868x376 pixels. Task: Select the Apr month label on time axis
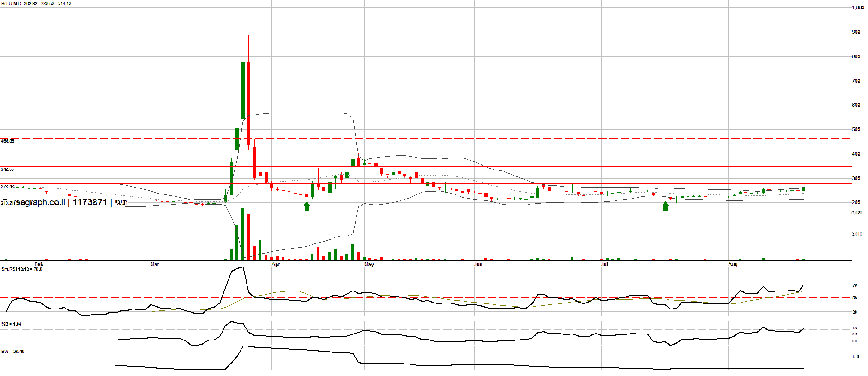click(276, 265)
